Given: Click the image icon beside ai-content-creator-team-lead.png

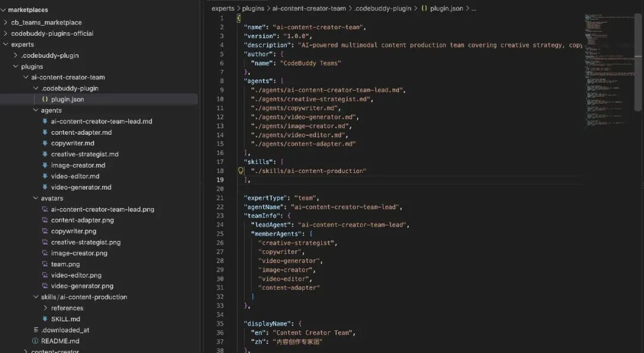Looking at the screenshot, I should (45, 209).
